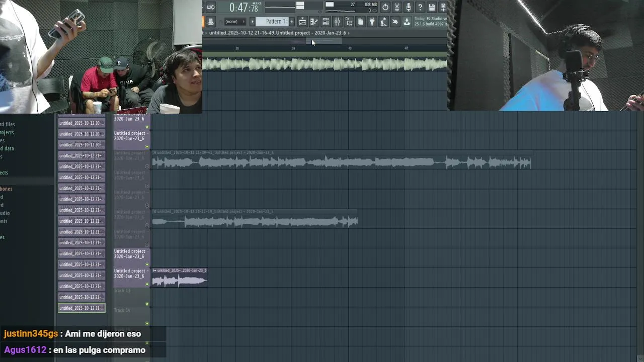The image size is (644, 362).
Task: Mute the Track 14 green dot
Action: coord(147,323)
